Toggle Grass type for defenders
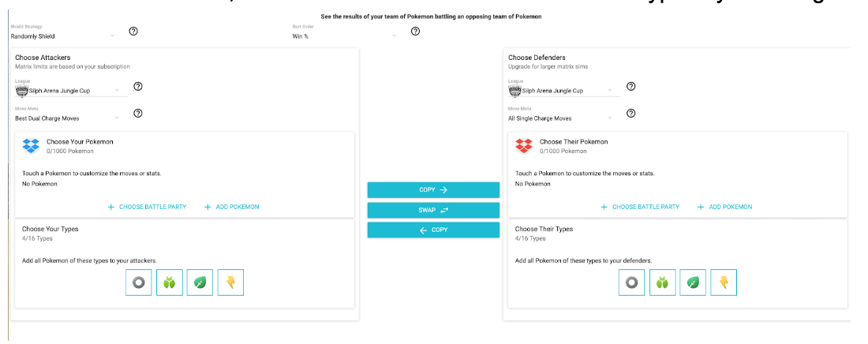Image resolution: width=868 pixels, height=344 pixels. 693,282
